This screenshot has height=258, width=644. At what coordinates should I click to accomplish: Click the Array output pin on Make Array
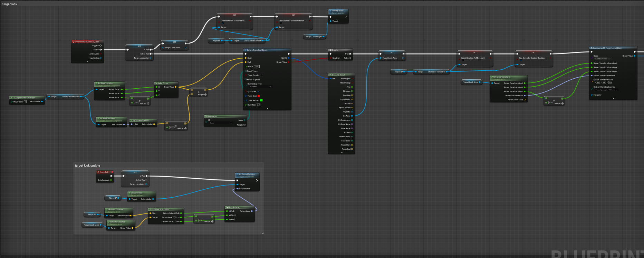(245, 120)
